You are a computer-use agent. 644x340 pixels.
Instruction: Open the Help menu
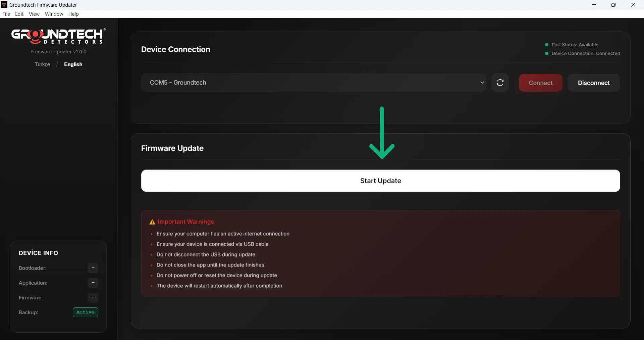73,14
